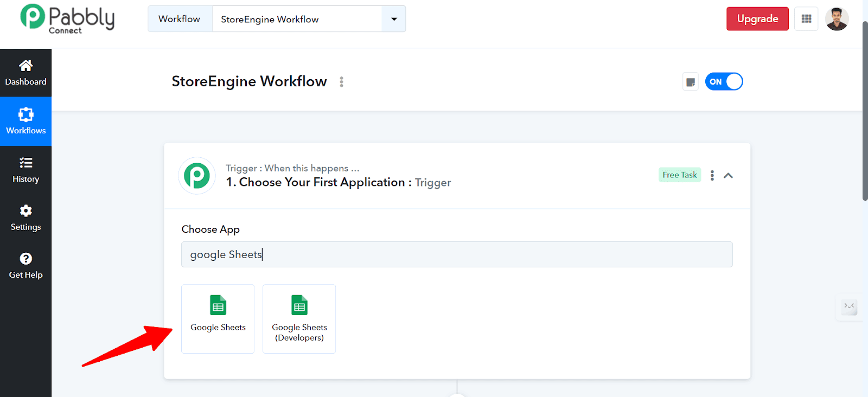
Task: Click the Workflow selector label
Action: [x=180, y=19]
